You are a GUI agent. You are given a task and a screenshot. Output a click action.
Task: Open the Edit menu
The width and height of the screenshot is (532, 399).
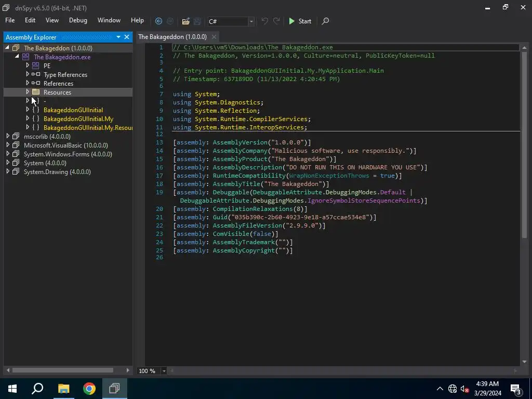tap(30, 20)
